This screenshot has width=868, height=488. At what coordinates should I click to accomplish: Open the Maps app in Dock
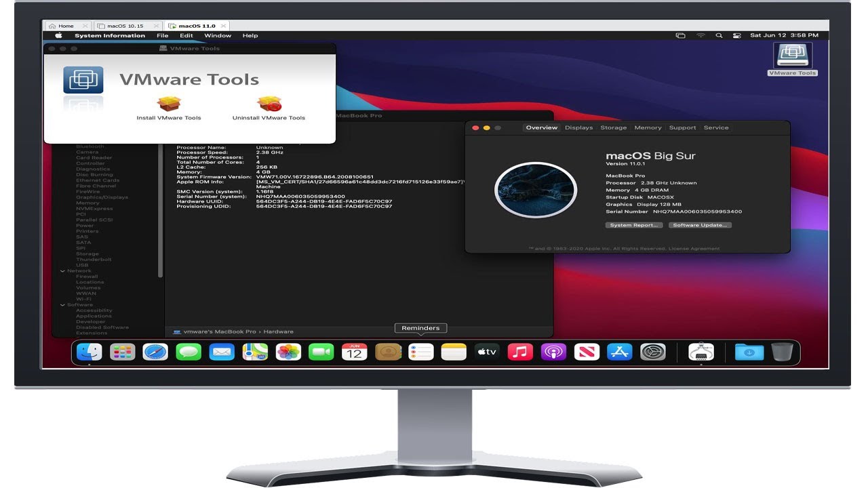tap(255, 352)
